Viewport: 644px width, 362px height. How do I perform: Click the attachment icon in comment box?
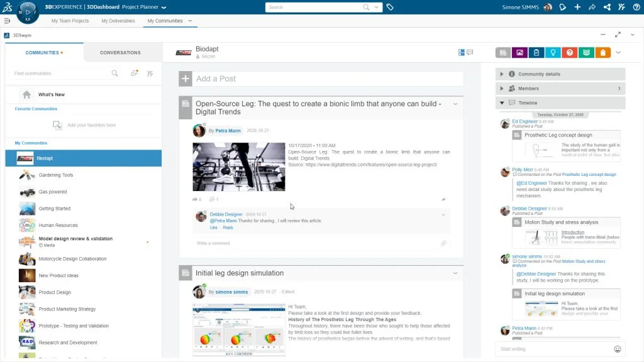[443, 243]
